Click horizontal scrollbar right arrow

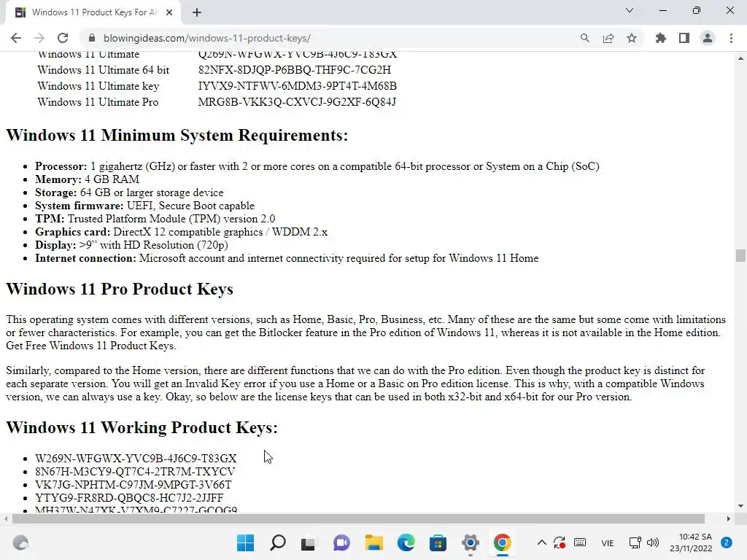(x=729, y=518)
